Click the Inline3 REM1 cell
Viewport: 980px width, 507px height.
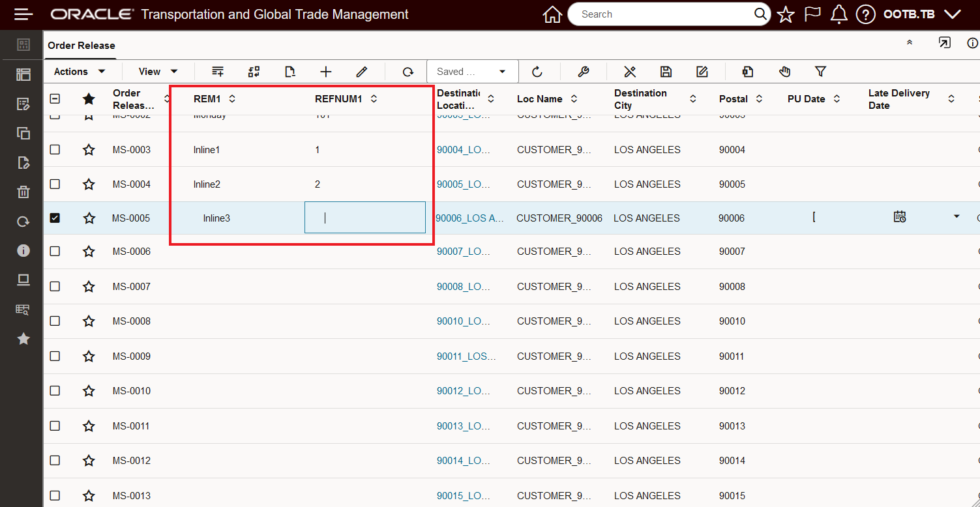tap(216, 218)
